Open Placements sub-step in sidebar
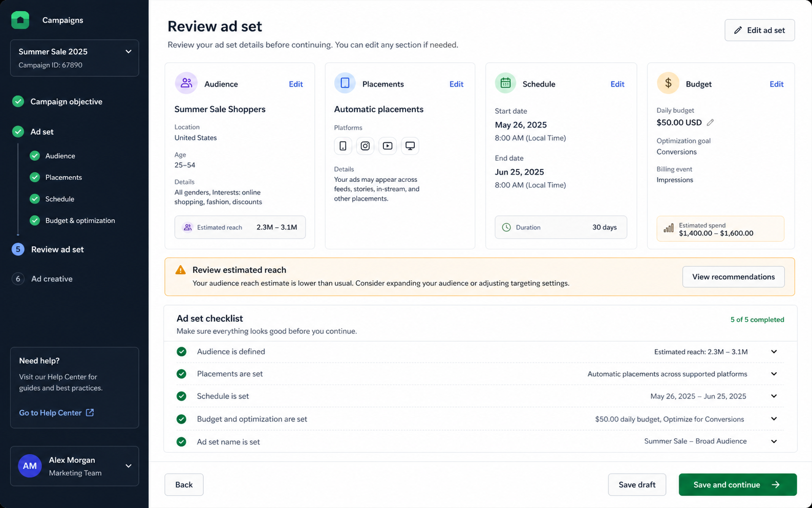This screenshot has width=812, height=508. click(63, 177)
